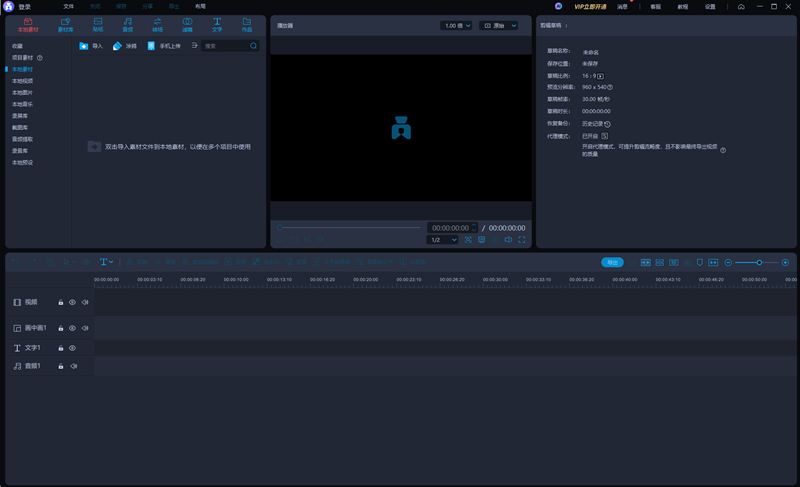Open the 1.00 倍 playback speed dropdown
The image size is (800, 487).
point(455,25)
